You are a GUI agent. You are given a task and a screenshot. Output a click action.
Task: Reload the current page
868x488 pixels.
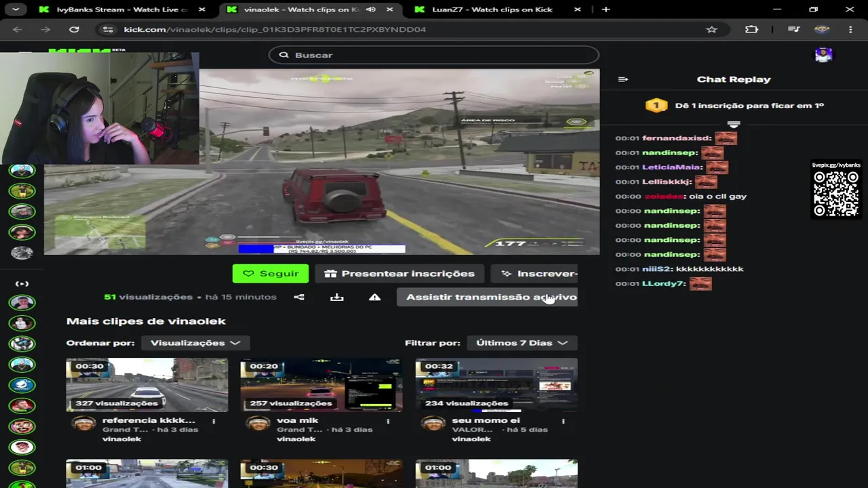[74, 30]
